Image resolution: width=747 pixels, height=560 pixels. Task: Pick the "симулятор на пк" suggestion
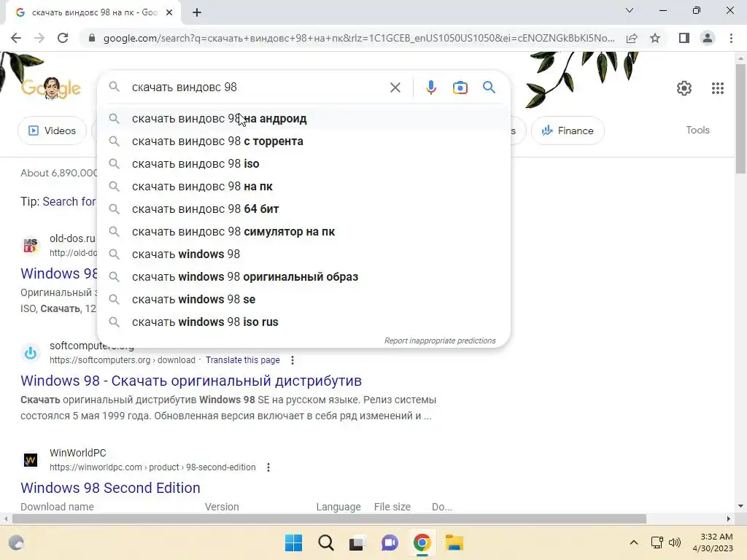point(303,232)
